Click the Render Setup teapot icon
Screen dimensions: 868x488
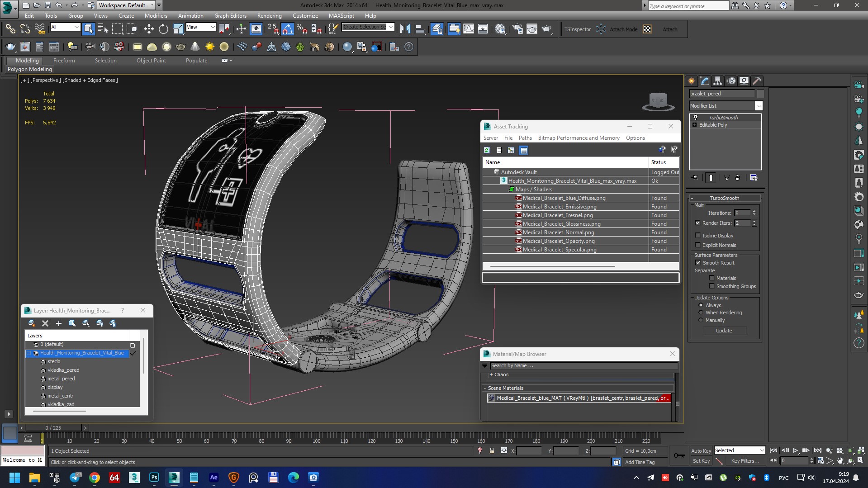click(517, 29)
